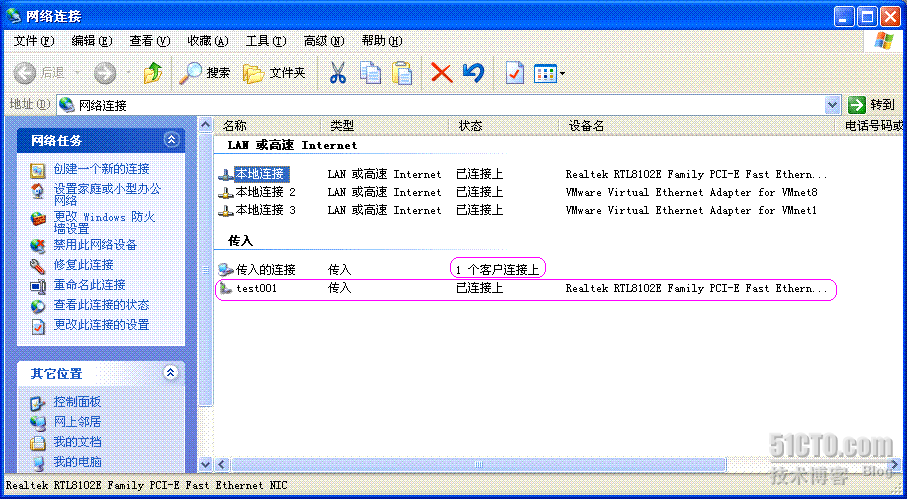The width and height of the screenshot is (907, 499).
Task: Click the 本地连接 3 adapter icon
Action: tap(226, 210)
